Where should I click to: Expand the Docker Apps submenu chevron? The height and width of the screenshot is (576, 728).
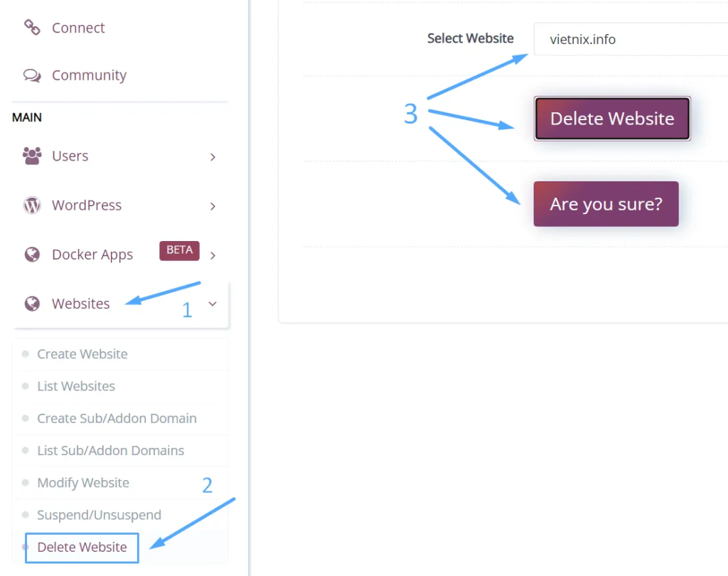point(213,255)
